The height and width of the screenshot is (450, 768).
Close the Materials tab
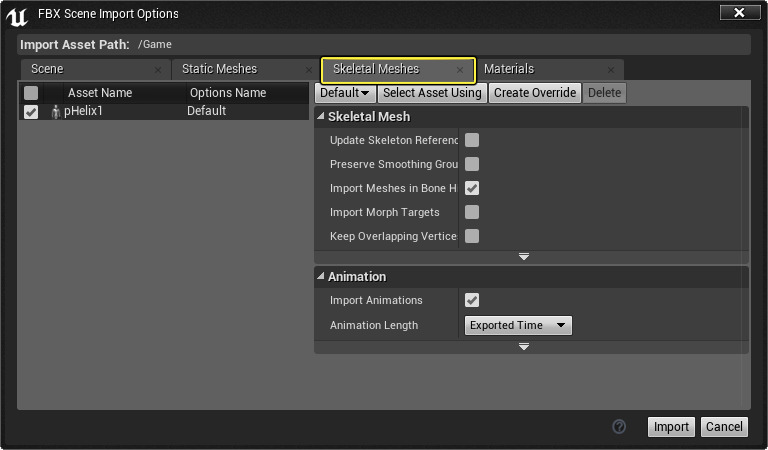[x=609, y=70]
